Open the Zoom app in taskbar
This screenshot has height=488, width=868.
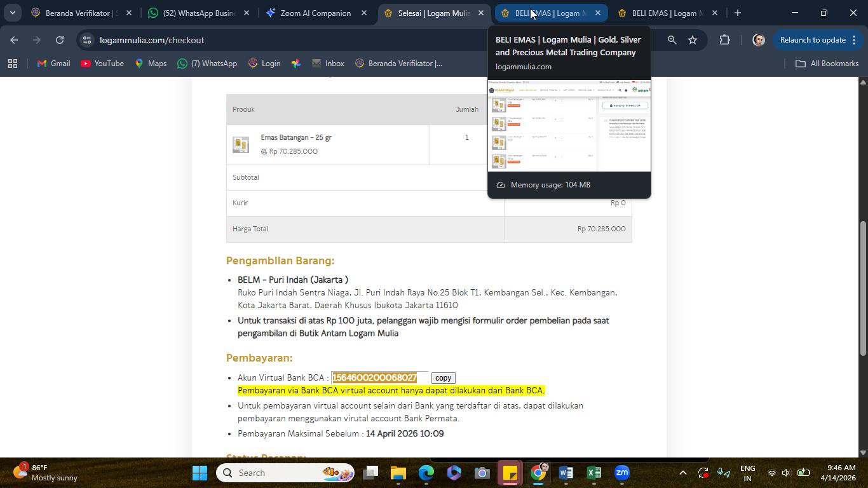click(x=622, y=473)
